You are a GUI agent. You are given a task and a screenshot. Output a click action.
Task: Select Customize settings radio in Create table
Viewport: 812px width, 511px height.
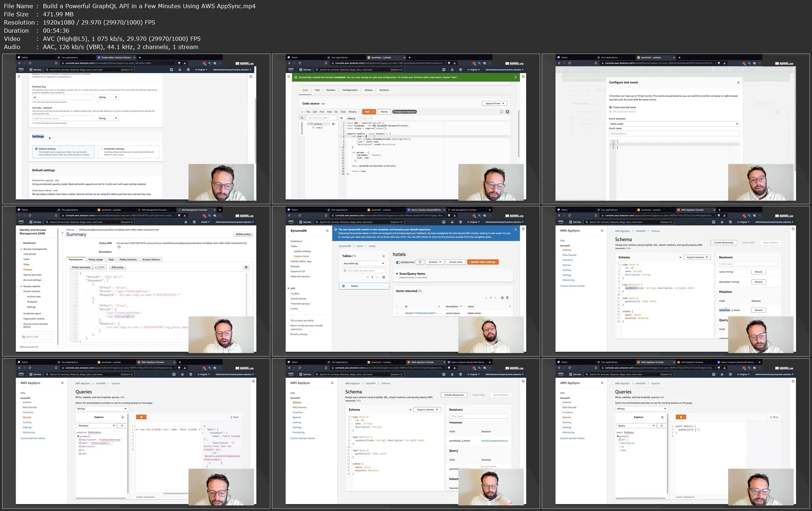[102, 149]
